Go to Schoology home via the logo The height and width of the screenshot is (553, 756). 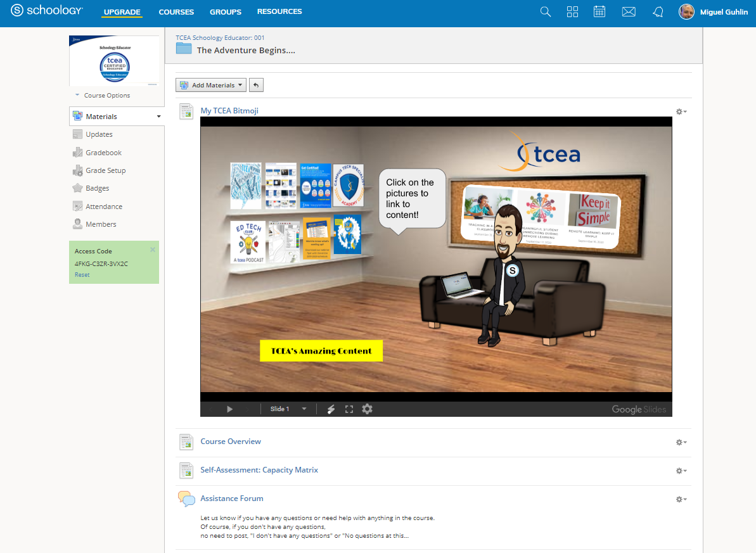pos(47,10)
